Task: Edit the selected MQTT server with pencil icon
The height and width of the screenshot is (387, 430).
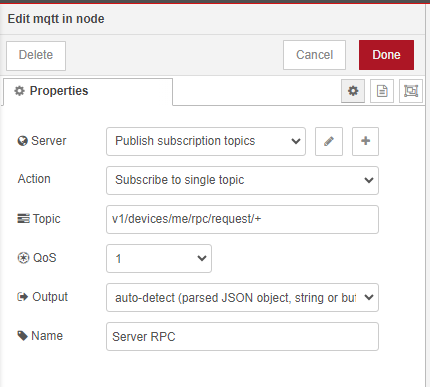Action: pyautogui.click(x=329, y=141)
